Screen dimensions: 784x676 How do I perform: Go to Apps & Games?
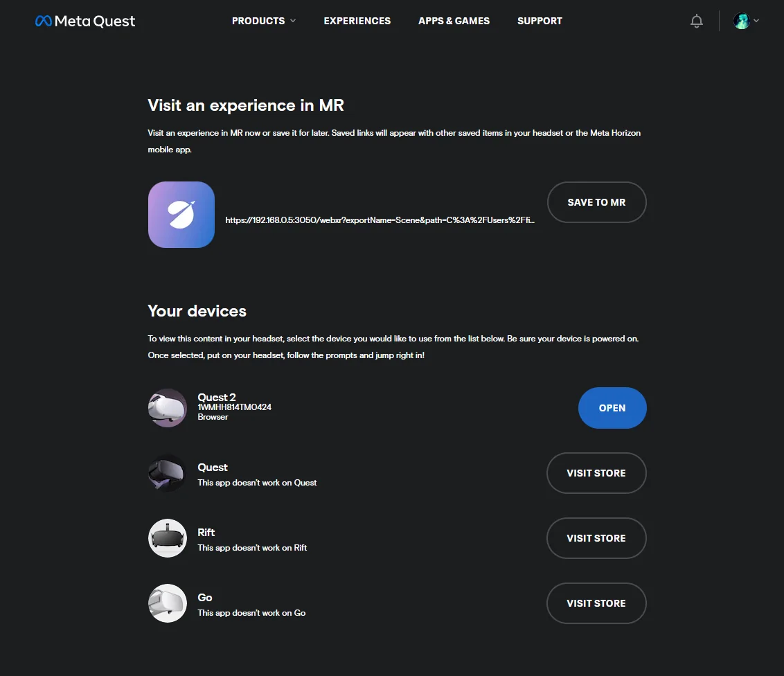coord(454,21)
